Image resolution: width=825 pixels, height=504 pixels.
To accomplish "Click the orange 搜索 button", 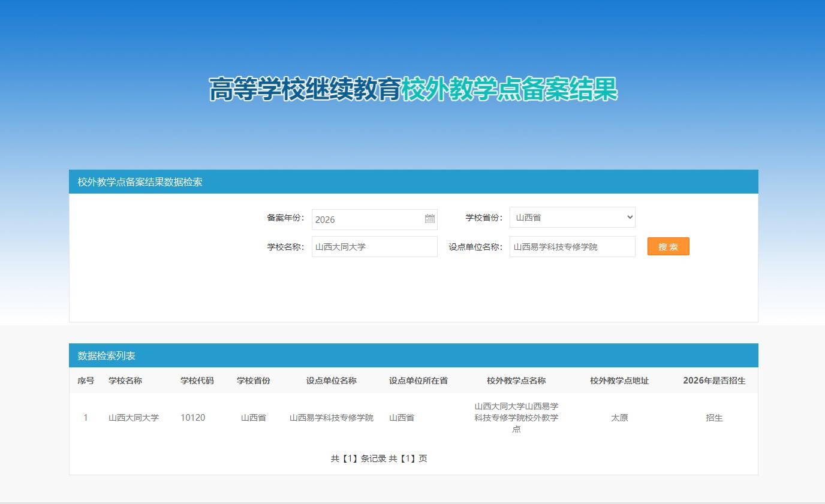I will click(x=669, y=246).
